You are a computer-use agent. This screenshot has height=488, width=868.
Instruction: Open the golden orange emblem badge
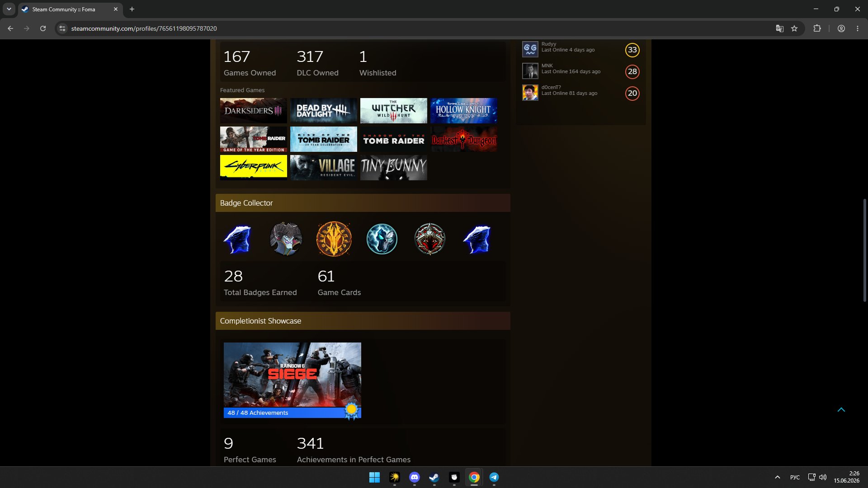coord(334,239)
